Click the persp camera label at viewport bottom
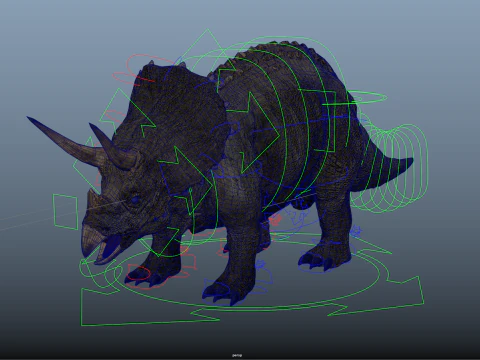 point(237,355)
